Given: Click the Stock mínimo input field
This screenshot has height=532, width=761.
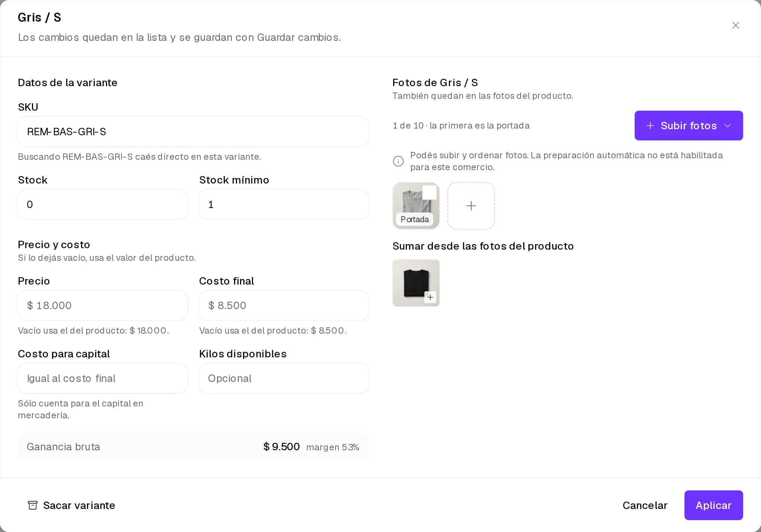Looking at the screenshot, I should tap(284, 204).
